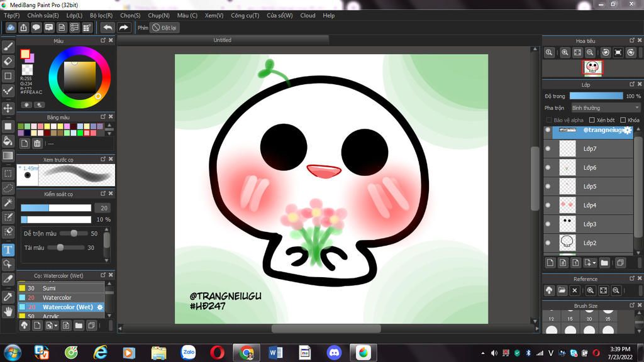
Task: Expand the add-layer dropdown arrow in Lớp panel
Action: 594,263
